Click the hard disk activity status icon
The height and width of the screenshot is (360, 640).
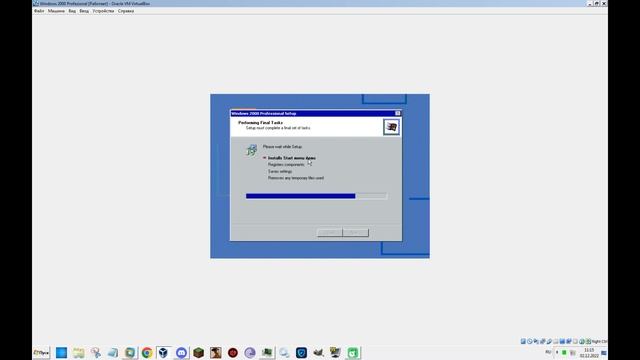523,341
